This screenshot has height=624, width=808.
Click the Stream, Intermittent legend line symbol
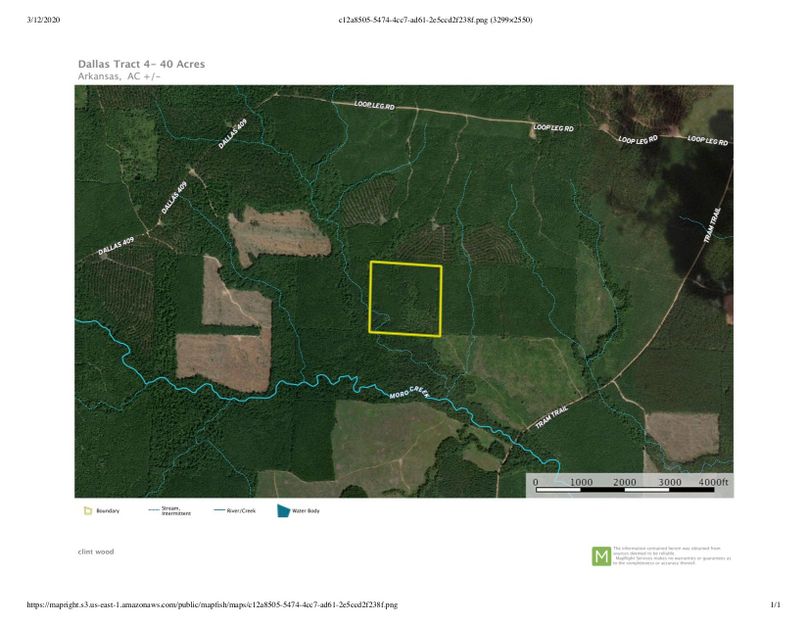tap(153, 511)
